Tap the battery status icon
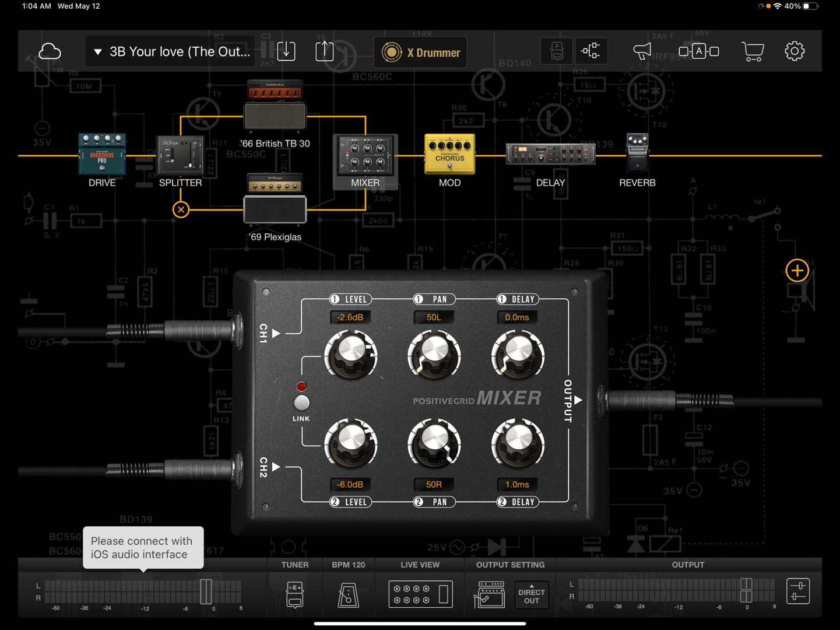Viewport: 840px width, 630px height. point(810,6)
